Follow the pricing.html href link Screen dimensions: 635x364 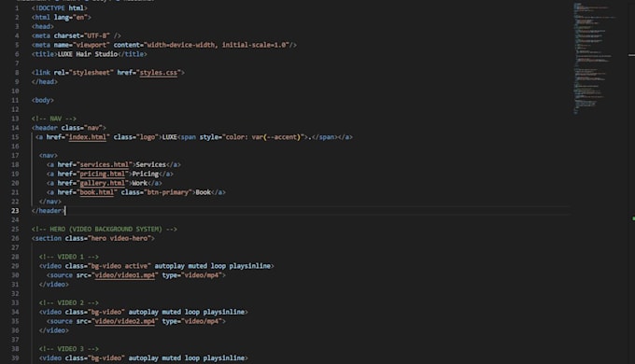pos(102,175)
